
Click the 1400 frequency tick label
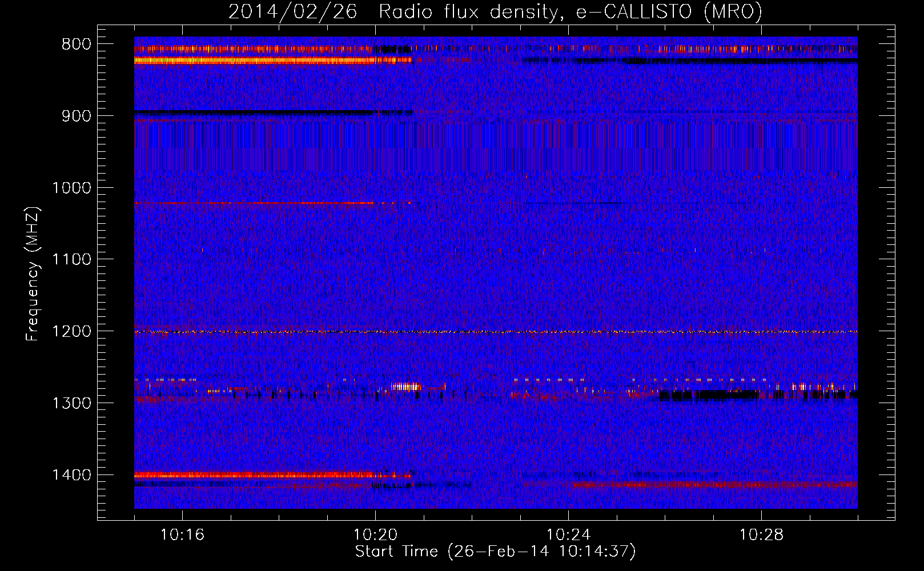(x=71, y=475)
